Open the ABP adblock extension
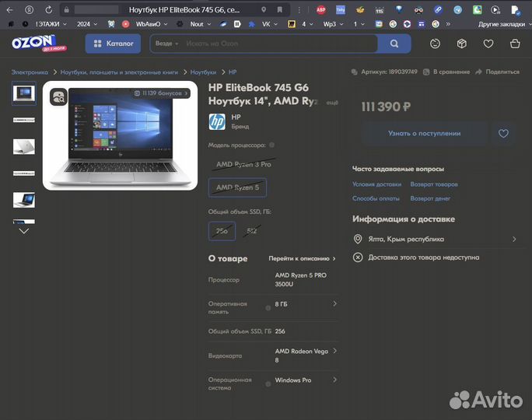Viewport: 532px width, 420px height. pyautogui.click(x=321, y=10)
